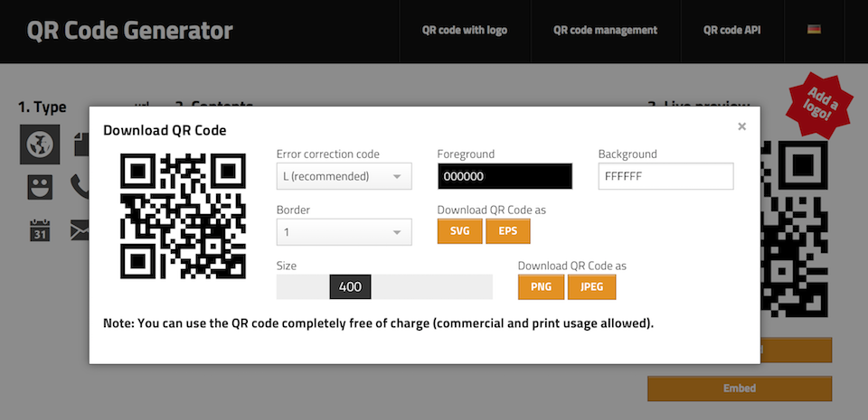Screen dimensions: 868x420
Task: Download QR code as PNG
Action: tap(541, 287)
